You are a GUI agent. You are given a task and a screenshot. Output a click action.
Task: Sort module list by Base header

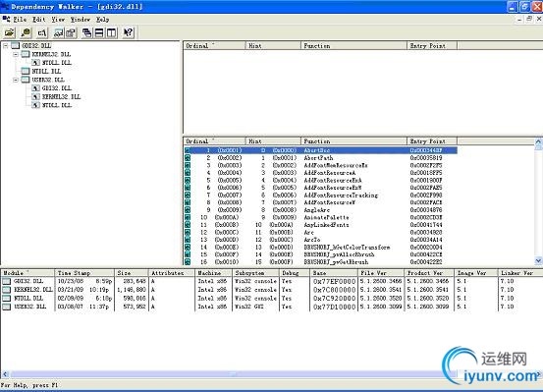point(334,273)
